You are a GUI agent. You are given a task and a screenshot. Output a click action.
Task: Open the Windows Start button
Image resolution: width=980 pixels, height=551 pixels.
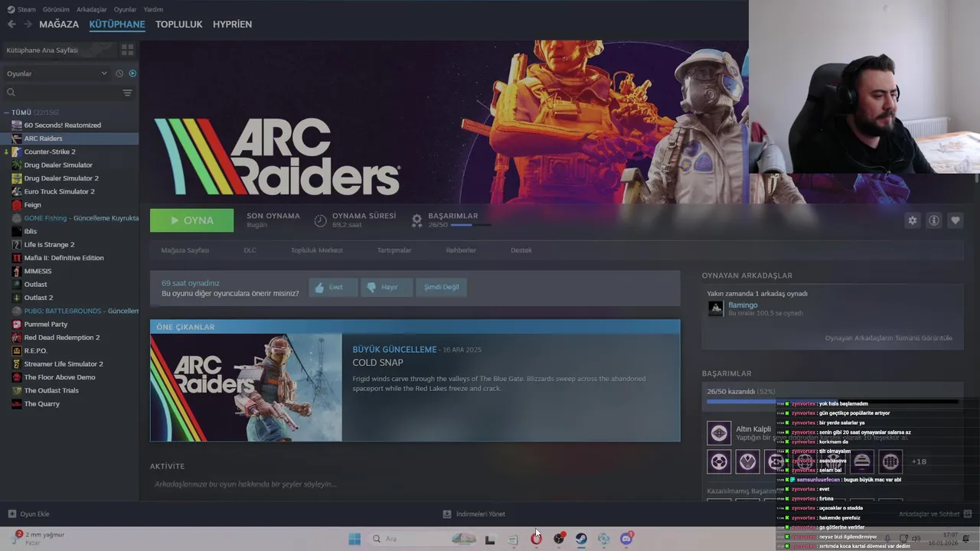tap(354, 539)
